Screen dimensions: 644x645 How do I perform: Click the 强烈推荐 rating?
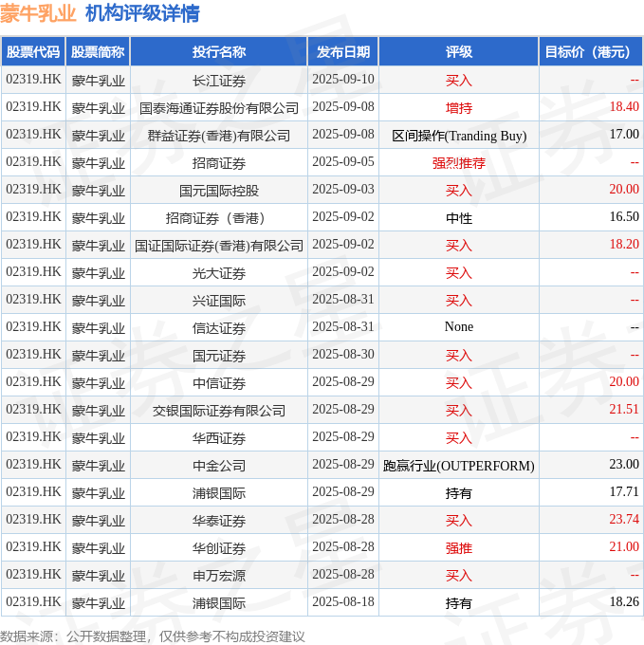458,163
